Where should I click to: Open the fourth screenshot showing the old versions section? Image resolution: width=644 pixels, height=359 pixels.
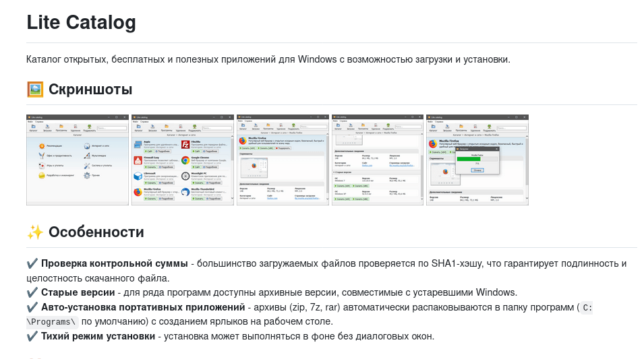[x=378, y=160]
